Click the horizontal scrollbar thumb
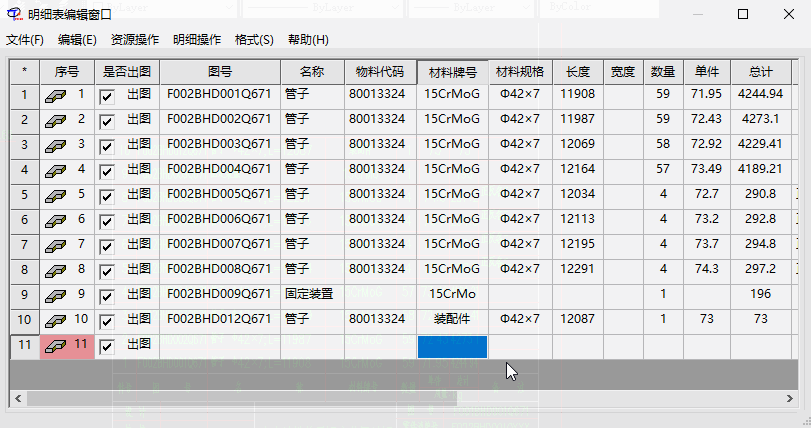 pos(242,399)
